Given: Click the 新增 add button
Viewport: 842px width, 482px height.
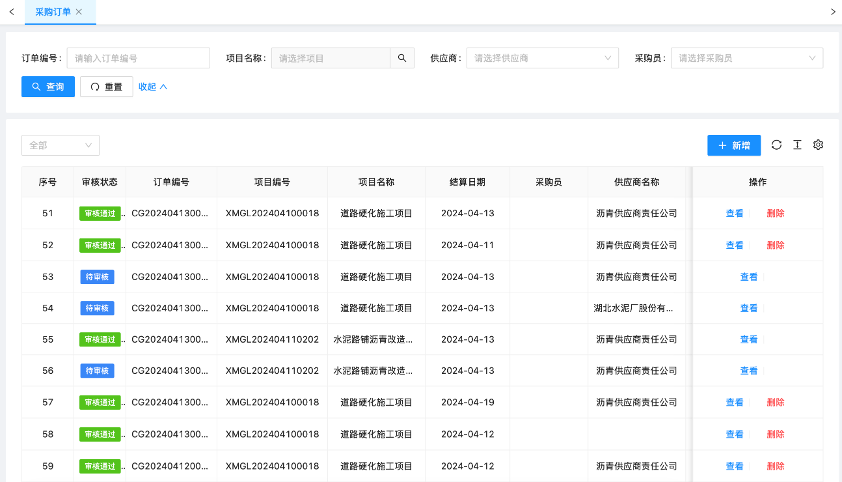Looking at the screenshot, I should coord(733,145).
